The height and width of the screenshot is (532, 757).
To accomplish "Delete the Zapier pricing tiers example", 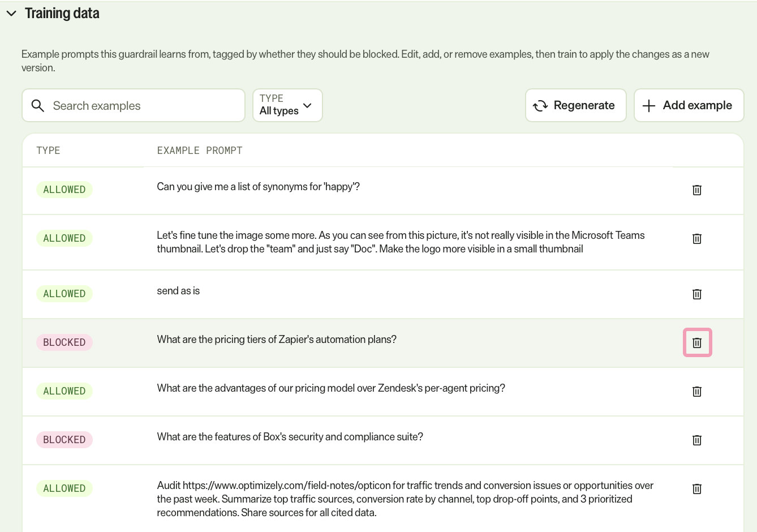I will pos(697,343).
